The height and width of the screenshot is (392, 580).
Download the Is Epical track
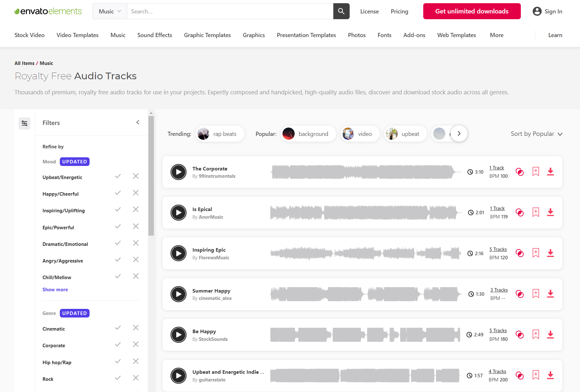pyautogui.click(x=550, y=212)
